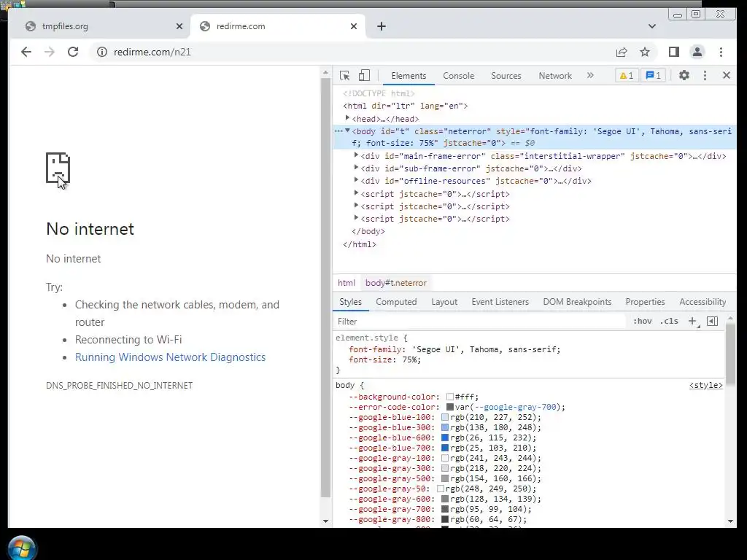Image resolution: width=747 pixels, height=560 pixels.
Task: Select the DNS_PROBE_FINISHED_NO_INTERNET error code
Action: (x=119, y=386)
